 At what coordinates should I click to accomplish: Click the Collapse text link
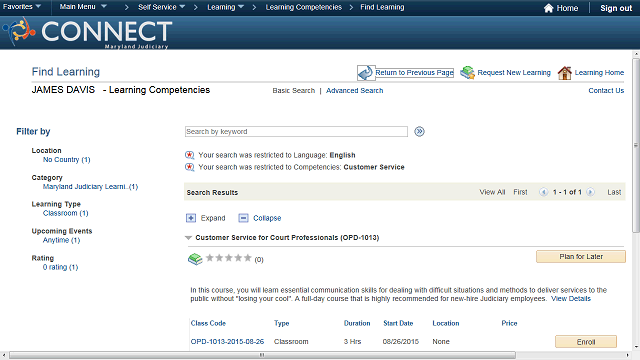click(x=267, y=218)
